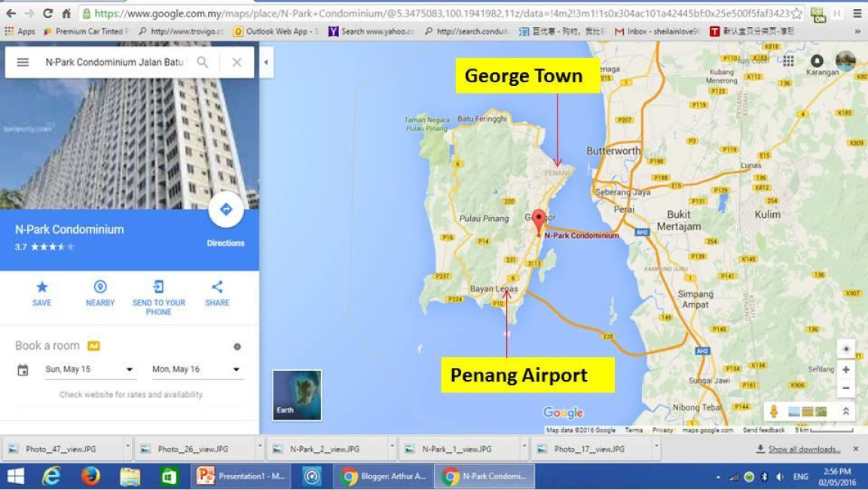
Task: Show hidden system tray icons
Action: click(718, 476)
